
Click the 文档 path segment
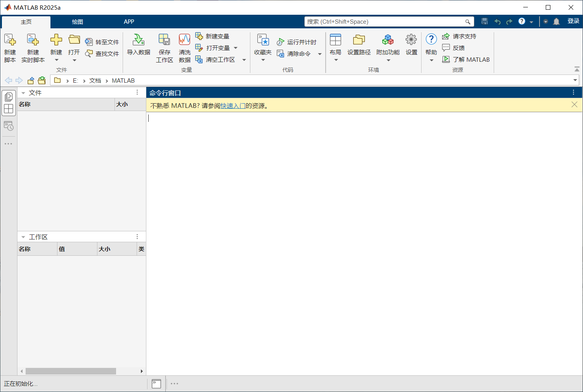tap(95, 80)
